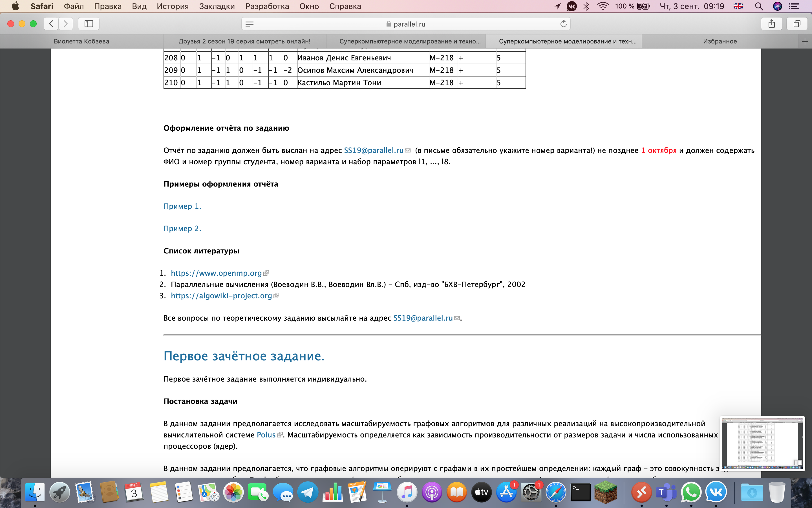Add a new tab with plus button

(x=805, y=41)
